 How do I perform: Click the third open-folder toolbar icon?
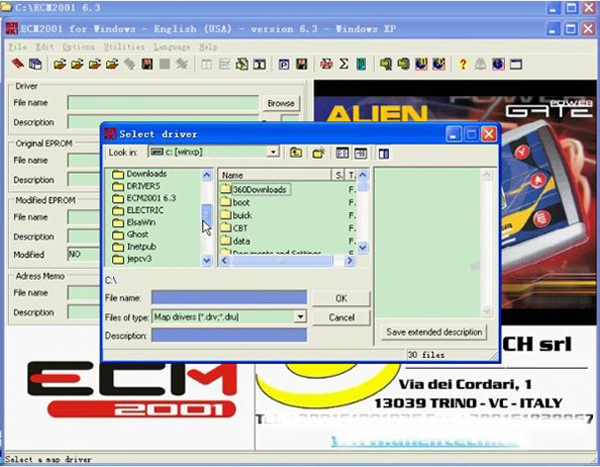[x=95, y=64]
